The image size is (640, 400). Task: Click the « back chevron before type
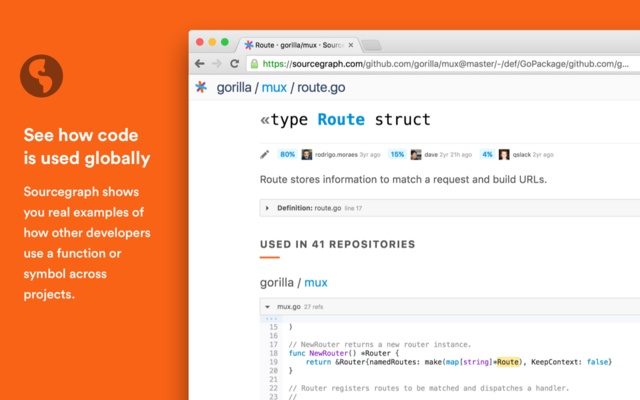tap(265, 120)
